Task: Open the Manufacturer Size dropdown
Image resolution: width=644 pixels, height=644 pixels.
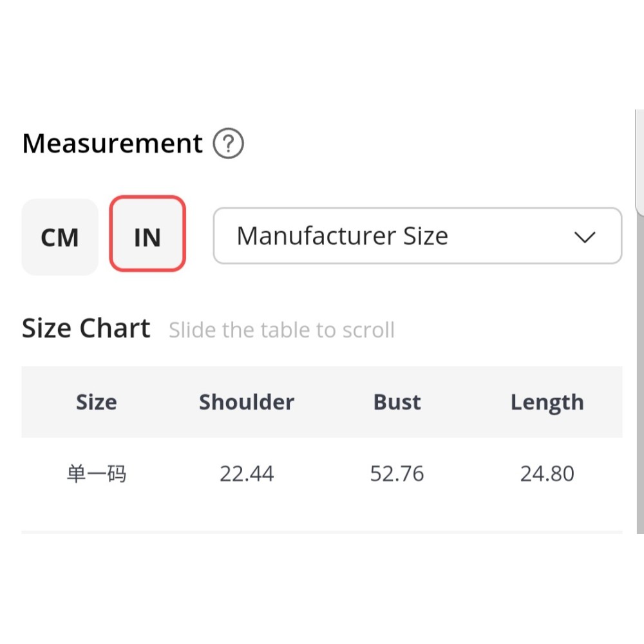Action: [417, 236]
